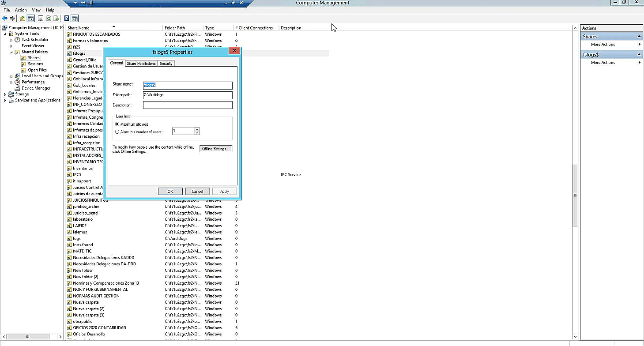Select the Allow this number of users option
This screenshot has height=346, width=644.
tap(117, 132)
